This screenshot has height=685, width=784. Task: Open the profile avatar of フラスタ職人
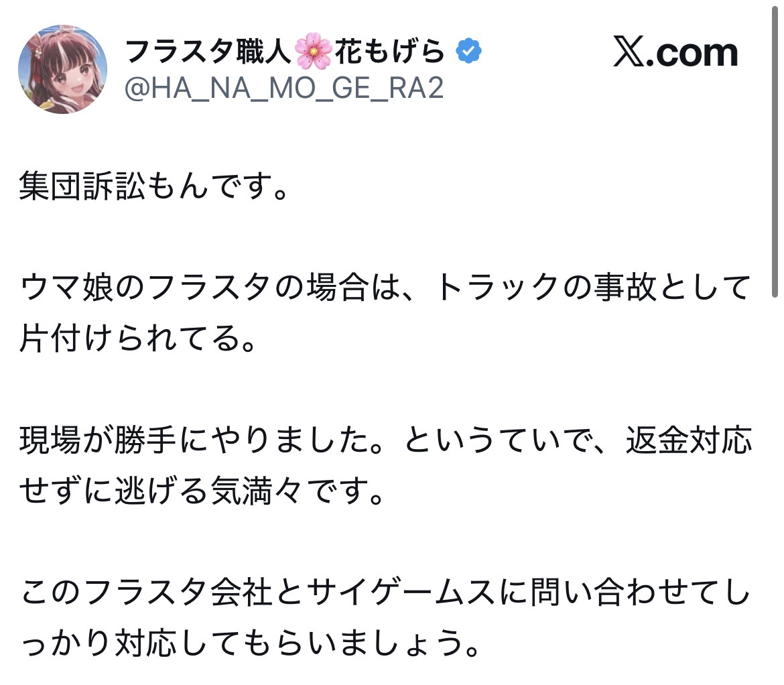click(x=62, y=70)
